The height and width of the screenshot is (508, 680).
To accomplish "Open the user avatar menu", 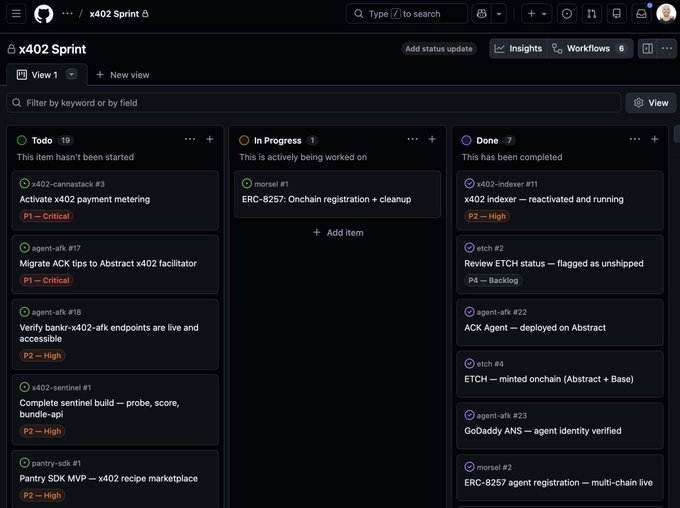I will click(666, 13).
